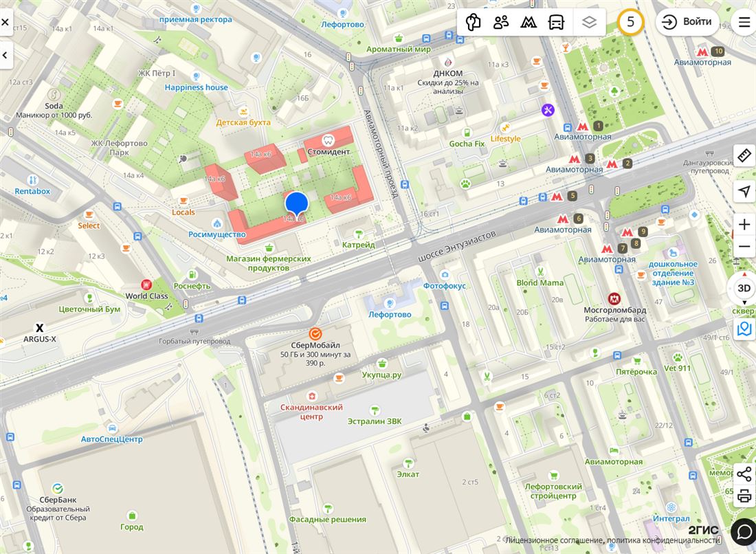
Task: Open the Soda manicure advertisement
Action: pyautogui.click(x=54, y=104)
